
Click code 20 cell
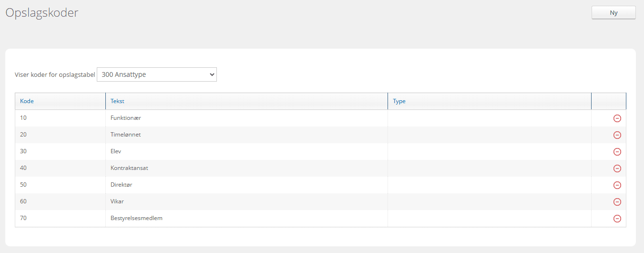point(23,135)
